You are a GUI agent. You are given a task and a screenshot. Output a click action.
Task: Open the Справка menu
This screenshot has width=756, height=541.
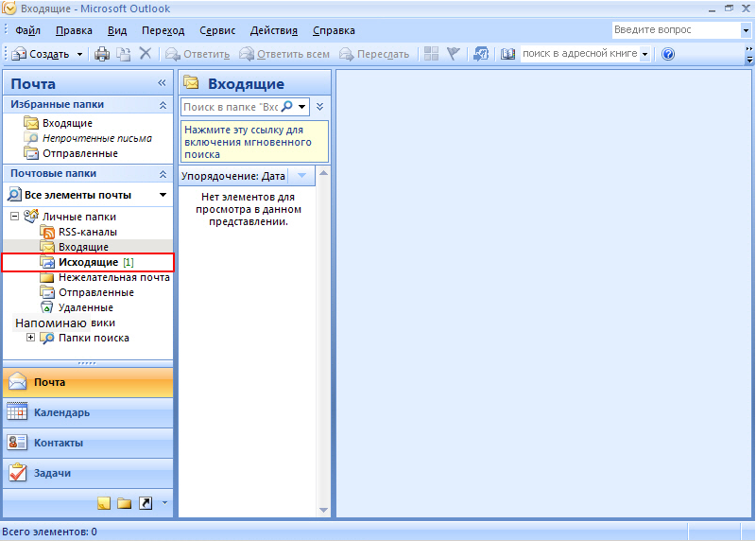[334, 30]
